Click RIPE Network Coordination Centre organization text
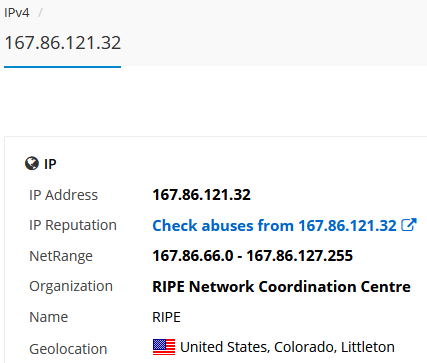This screenshot has height=363, width=427. (282, 287)
